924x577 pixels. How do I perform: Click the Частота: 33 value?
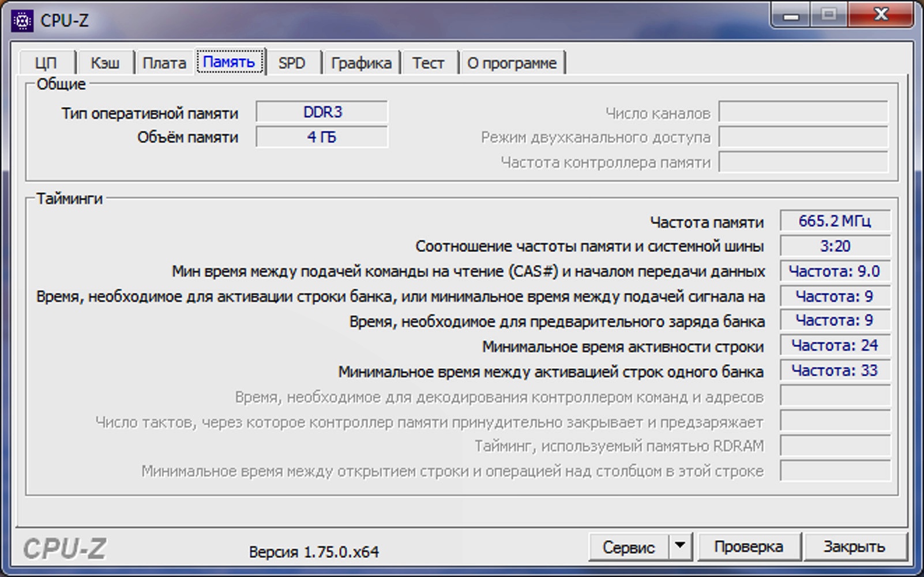click(x=835, y=370)
